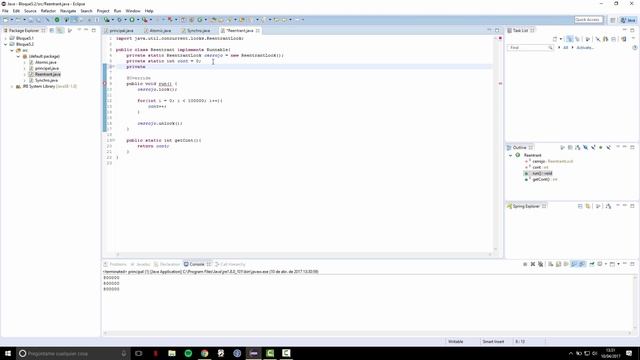640x360 pixels.
Task: Click the New file icon in main toolbar
Action: 6,20
